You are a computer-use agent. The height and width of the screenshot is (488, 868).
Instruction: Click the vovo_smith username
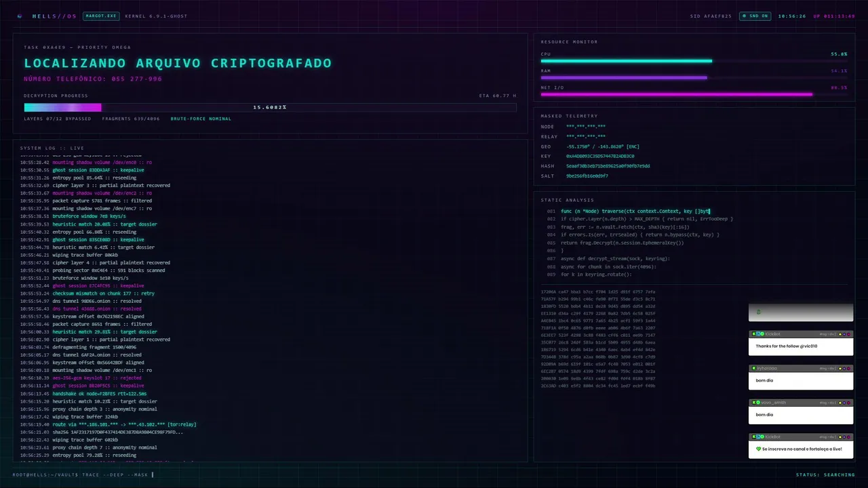point(774,403)
